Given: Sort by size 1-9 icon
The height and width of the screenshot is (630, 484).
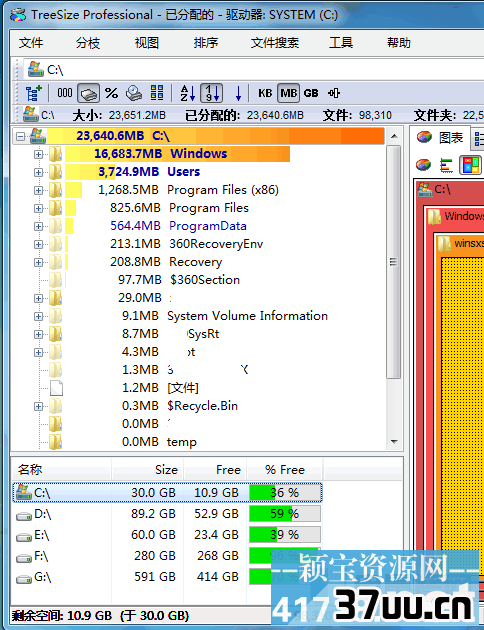Looking at the screenshot, I should point(212,93).
